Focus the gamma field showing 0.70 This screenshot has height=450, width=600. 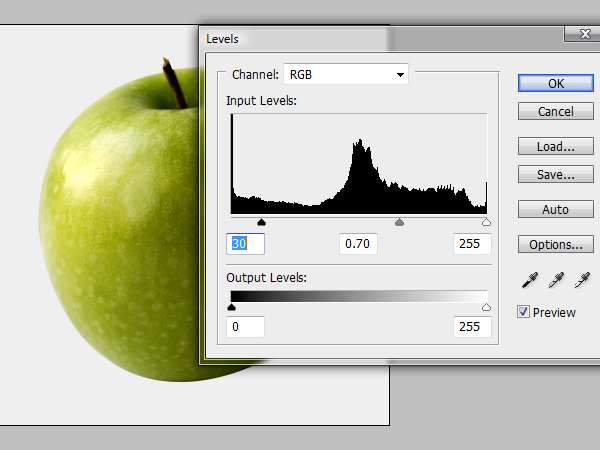point(358,244)
